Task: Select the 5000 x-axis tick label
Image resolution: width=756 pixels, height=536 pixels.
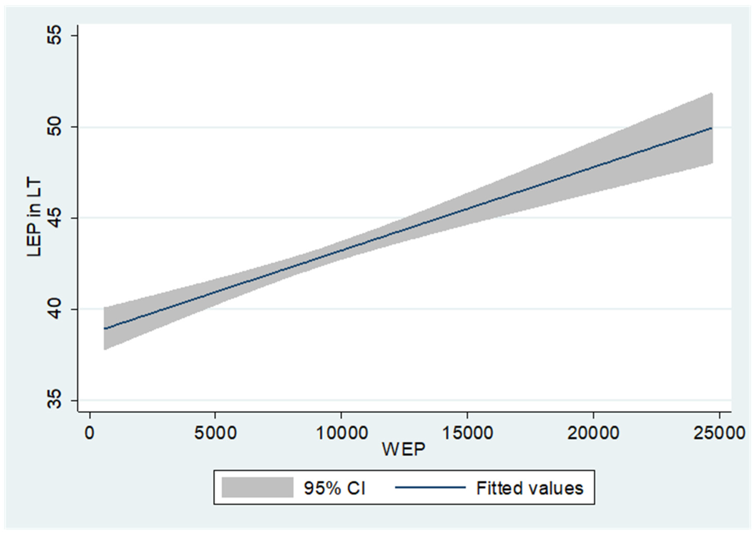Action: coord(215,433)
